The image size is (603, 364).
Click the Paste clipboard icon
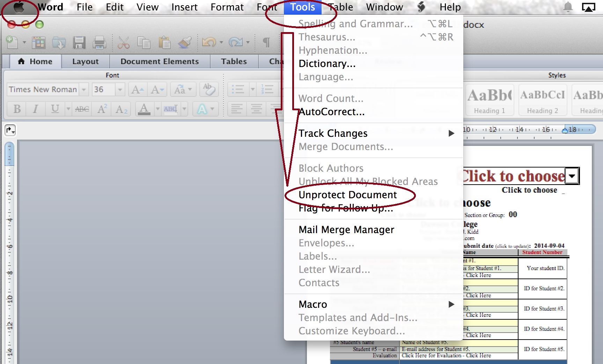point(164,43)
